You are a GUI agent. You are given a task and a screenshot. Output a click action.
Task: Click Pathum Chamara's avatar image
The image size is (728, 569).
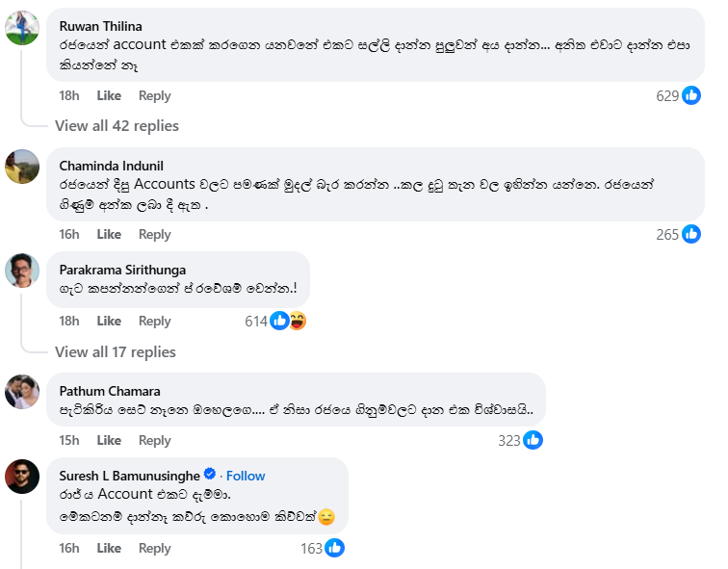[x=22, y=391]
